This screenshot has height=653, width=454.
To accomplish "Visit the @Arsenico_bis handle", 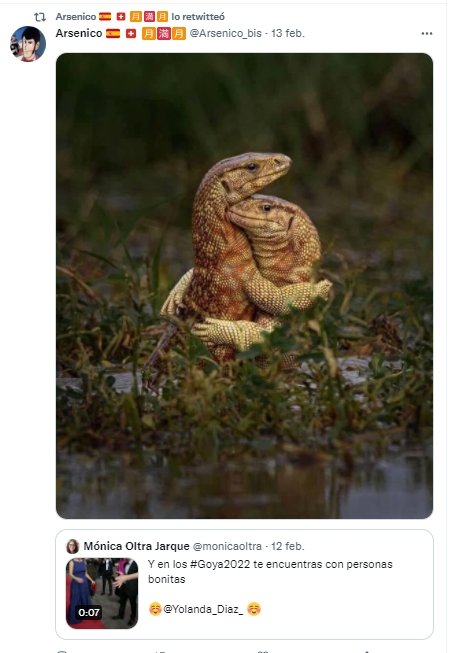I will (x=225, y=33).
